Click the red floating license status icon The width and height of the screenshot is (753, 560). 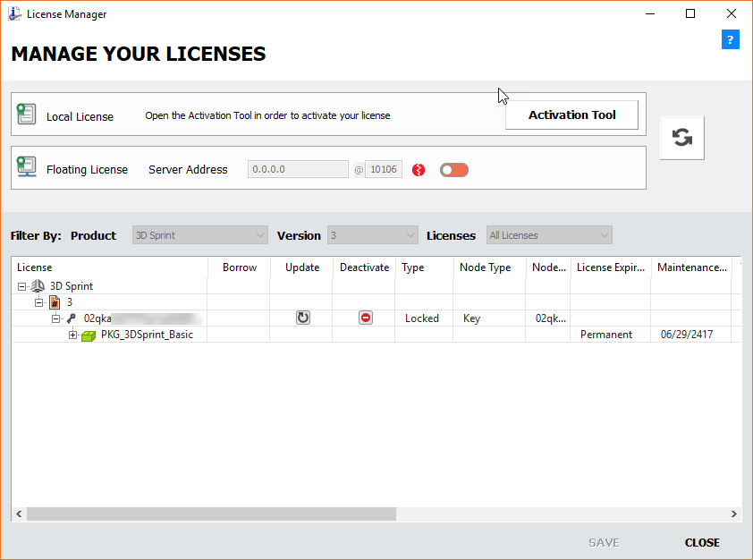(x=419, y=170)
